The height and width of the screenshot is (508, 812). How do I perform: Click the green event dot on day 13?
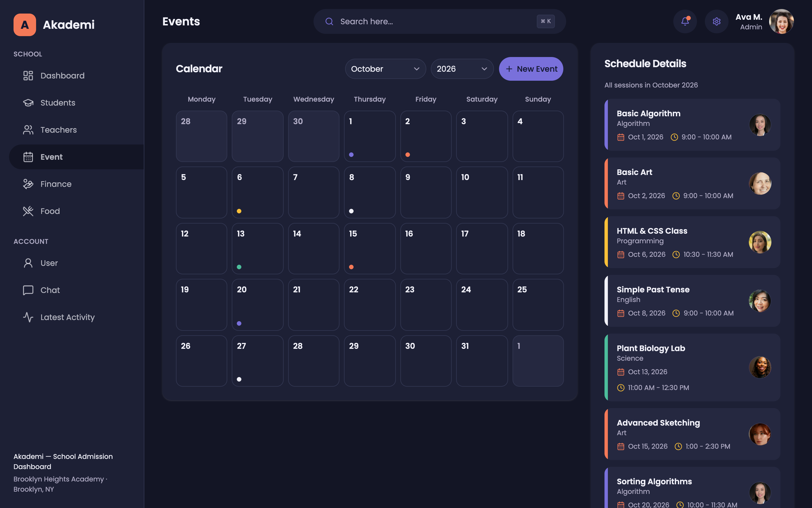click(x=239, y=267)
